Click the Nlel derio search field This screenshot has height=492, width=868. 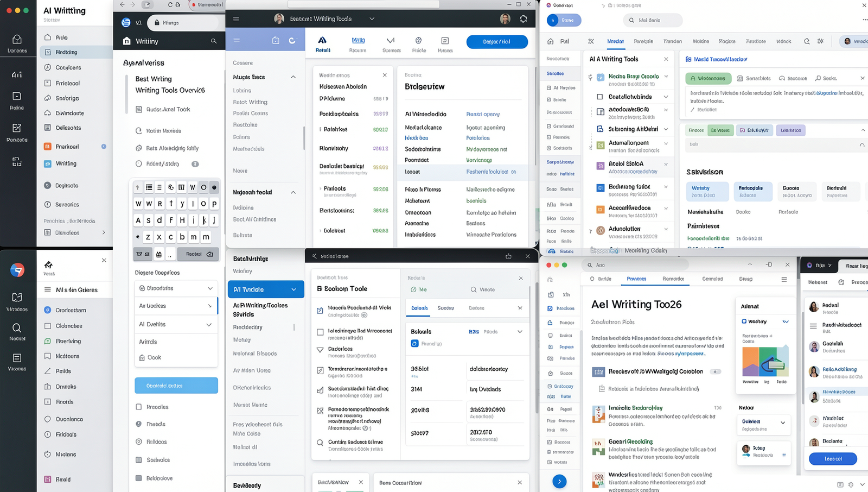652,20
